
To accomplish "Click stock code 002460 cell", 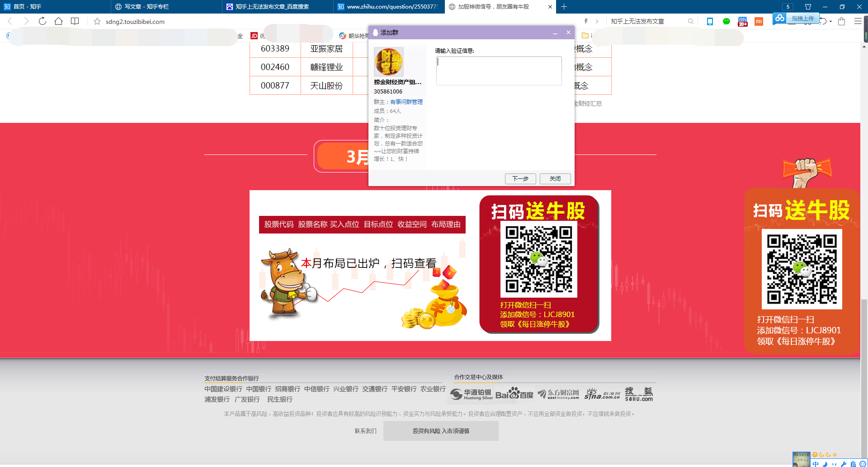I will [x=275, y=67].
